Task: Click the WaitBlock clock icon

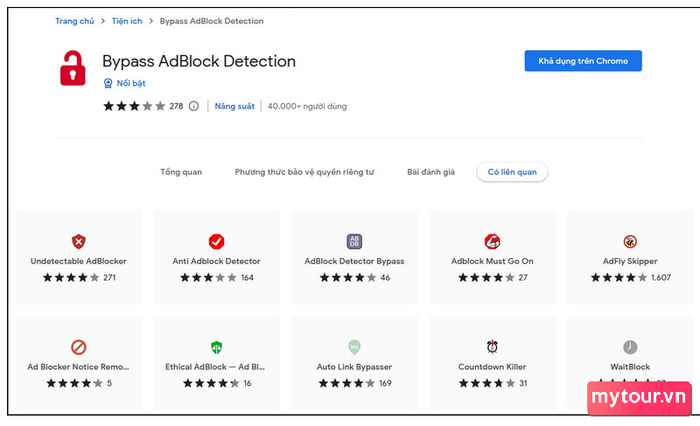Action: [x=630, y=347]
